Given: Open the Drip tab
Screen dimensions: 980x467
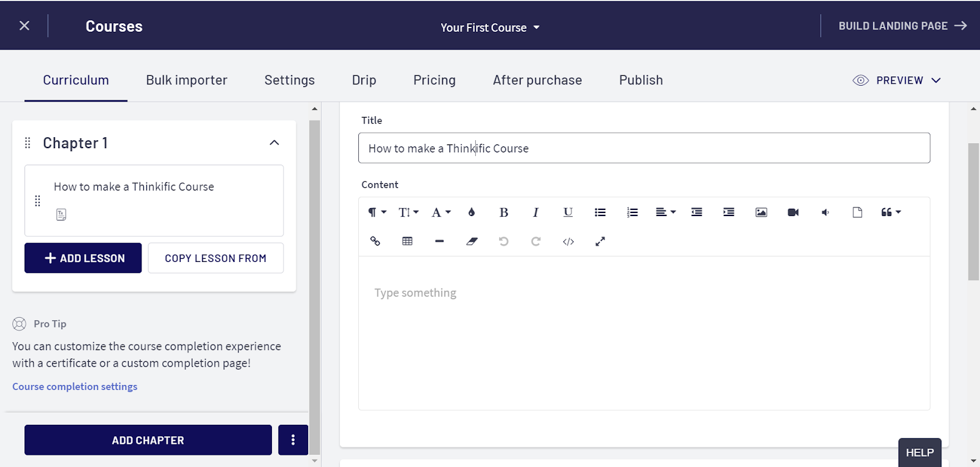Looking at the screenshot, I should pos(364,80).
